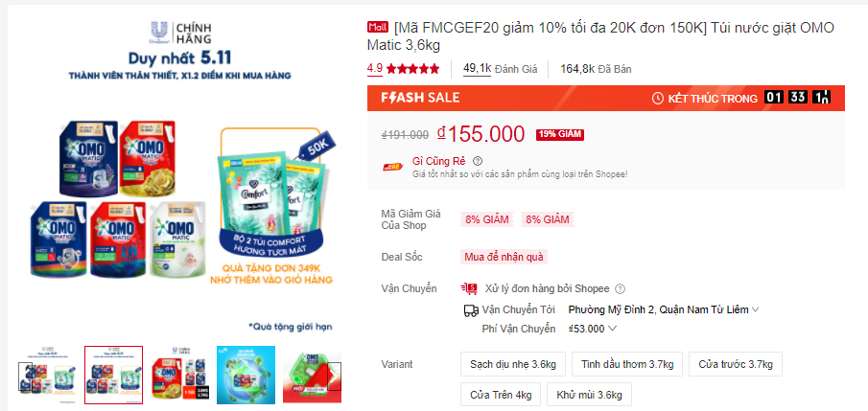Expand the delivery location Phường Mỹ Đình 2 dropdown
Screen dimensions: 868x411
point(663,309)
